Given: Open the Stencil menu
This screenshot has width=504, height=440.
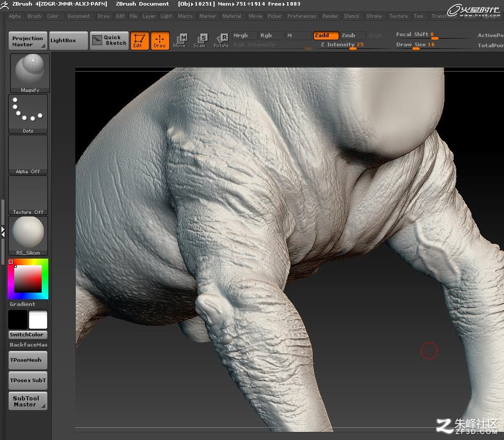Looking at the screenshot, I should 351,16.
